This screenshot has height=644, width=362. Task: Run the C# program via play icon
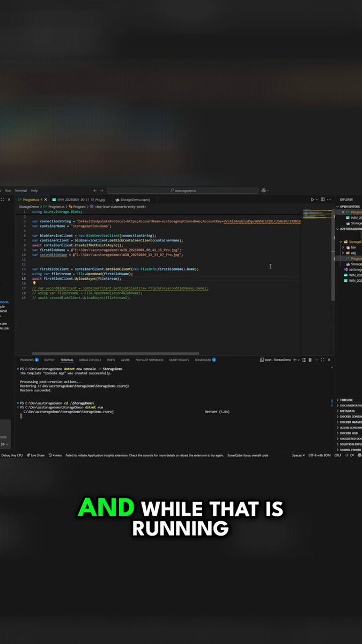coord(313,200)
